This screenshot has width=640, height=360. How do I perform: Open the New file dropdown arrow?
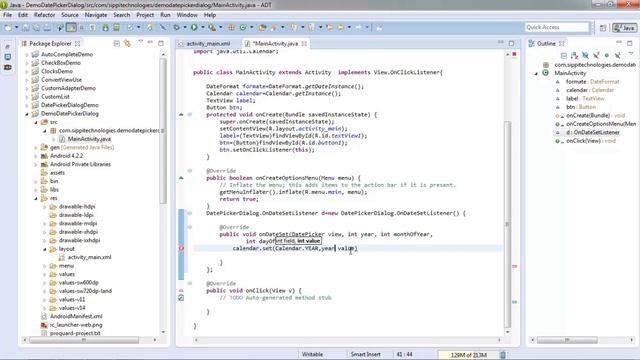click(x=17, y=27)
